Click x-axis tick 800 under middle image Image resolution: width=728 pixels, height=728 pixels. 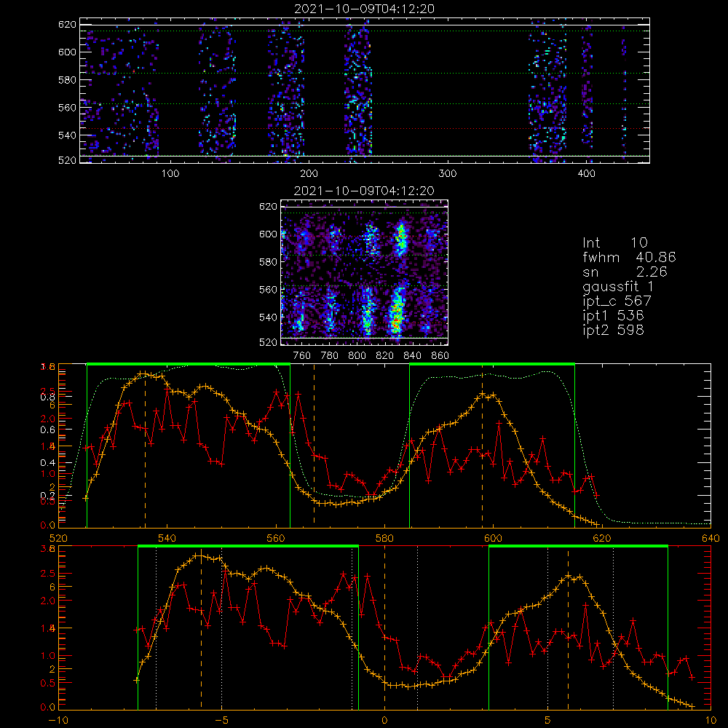pyautogui.click(x=357, y=356)
